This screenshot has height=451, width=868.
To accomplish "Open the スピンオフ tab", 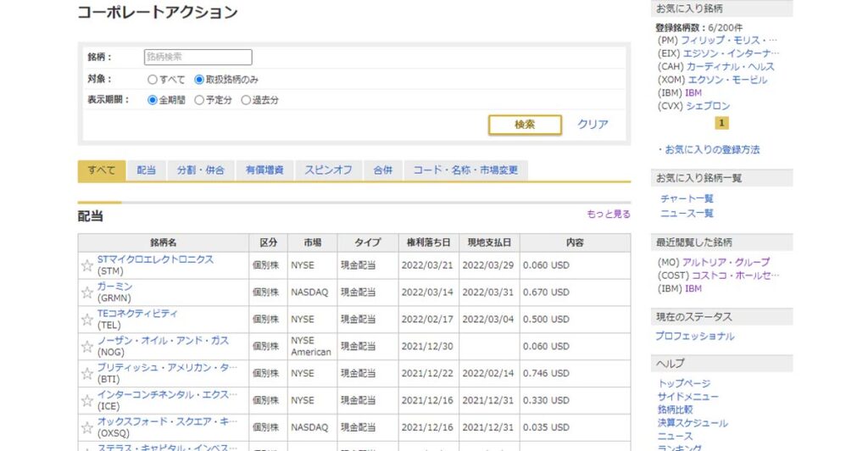I will tap(328, 170).
